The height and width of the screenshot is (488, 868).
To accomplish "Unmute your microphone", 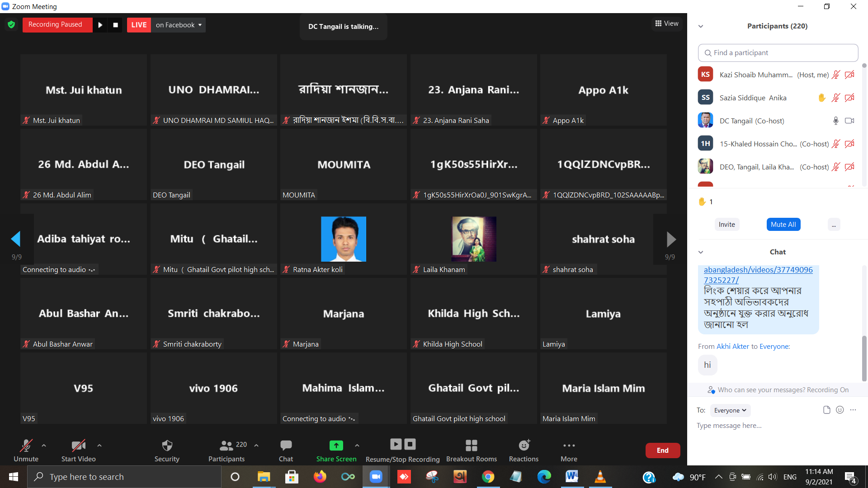I will 26,450.
